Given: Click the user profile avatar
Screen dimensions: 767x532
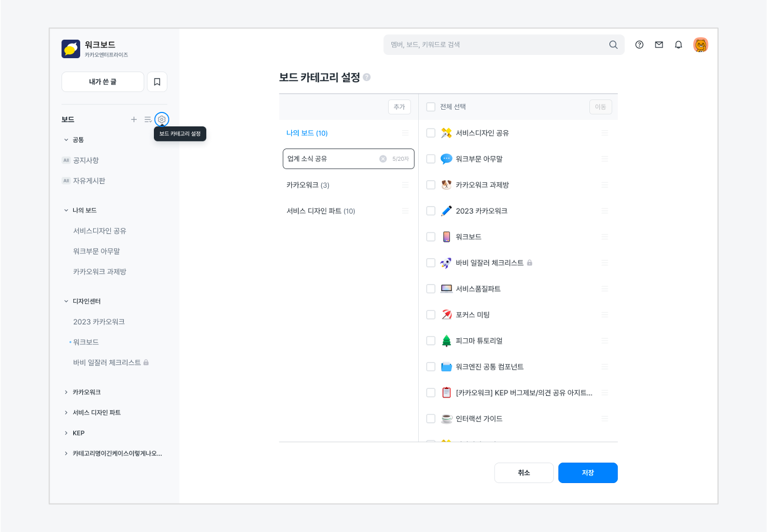Looking at the screenshot, I should tap(701, 45).
